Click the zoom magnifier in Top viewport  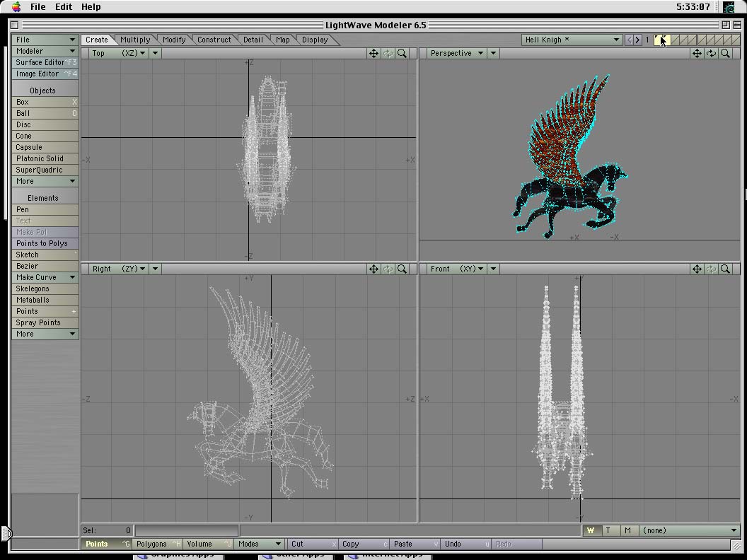point(402,53)
